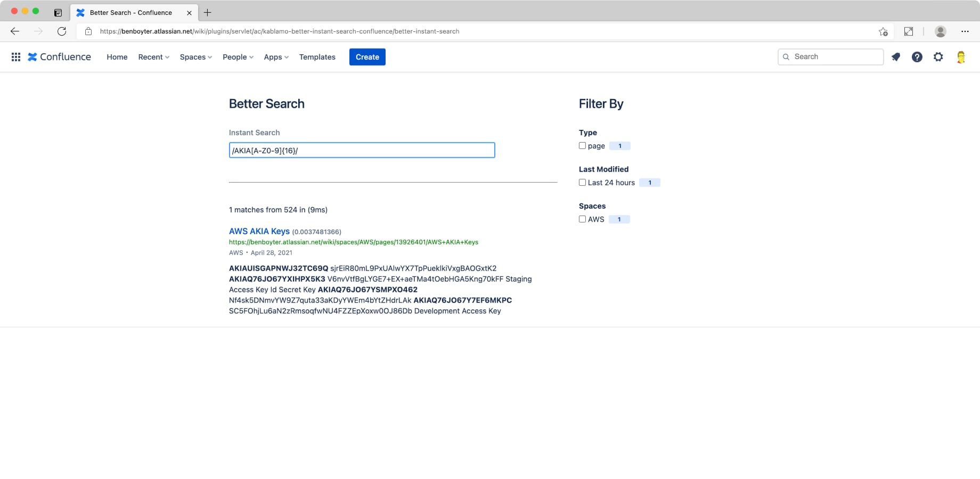Click the browser profile icon
This screenshot has height=479, width=980.
click(941, 31)
